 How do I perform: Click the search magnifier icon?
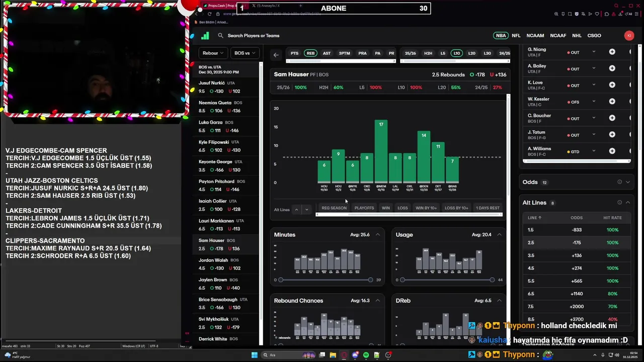click(x=220, y=36)
